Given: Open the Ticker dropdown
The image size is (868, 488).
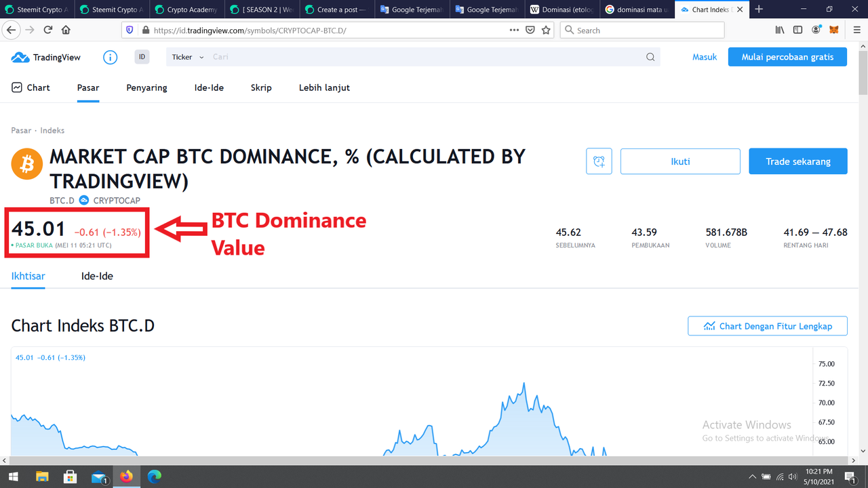Looking at the screenshot, I should pos(188,57).
